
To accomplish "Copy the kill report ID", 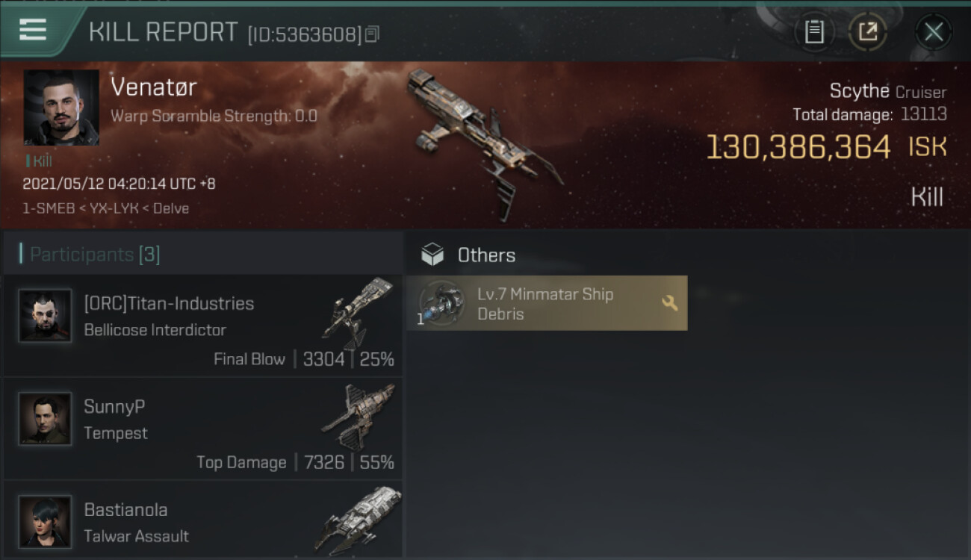I will click(372, 34).
